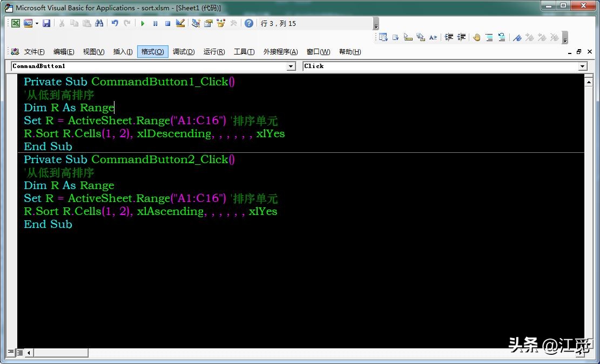Click the Redo icon
This screenshot has height=364, width=600.
pos(127,23)
